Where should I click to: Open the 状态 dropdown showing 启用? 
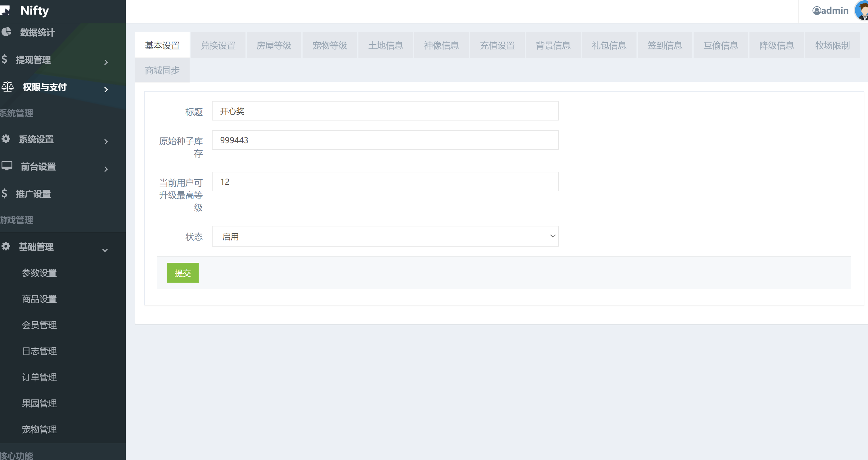(385, 236)
